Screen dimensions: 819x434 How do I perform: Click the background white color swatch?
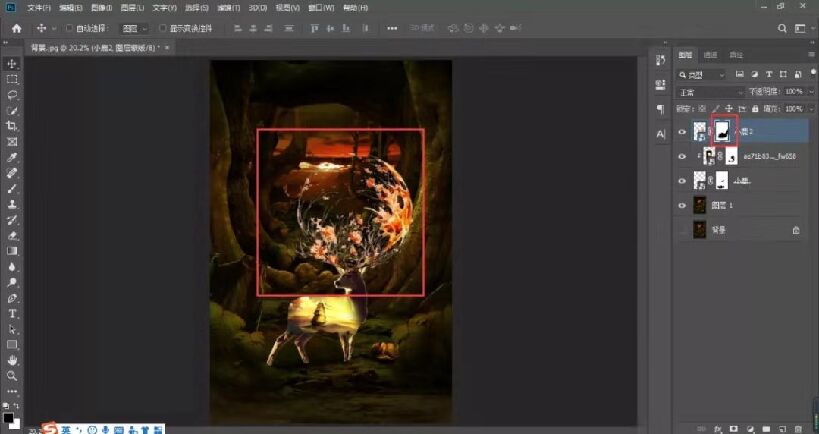coord(16,424)
